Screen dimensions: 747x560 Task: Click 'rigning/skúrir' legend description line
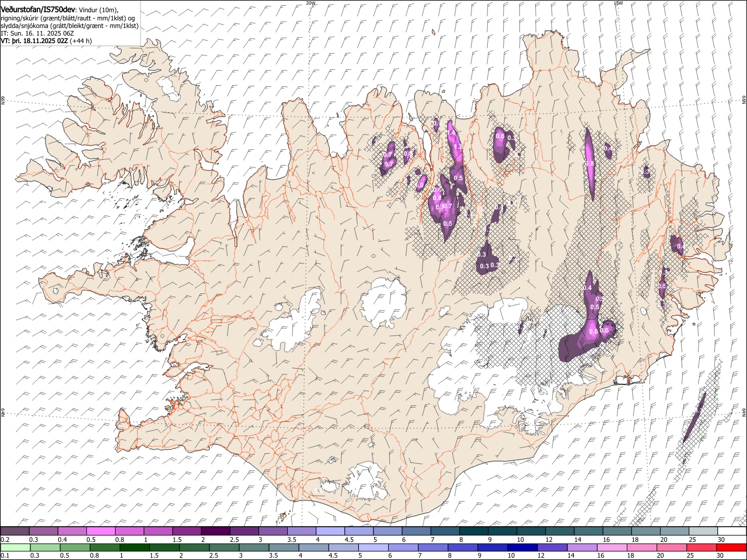tap(68, 18)
